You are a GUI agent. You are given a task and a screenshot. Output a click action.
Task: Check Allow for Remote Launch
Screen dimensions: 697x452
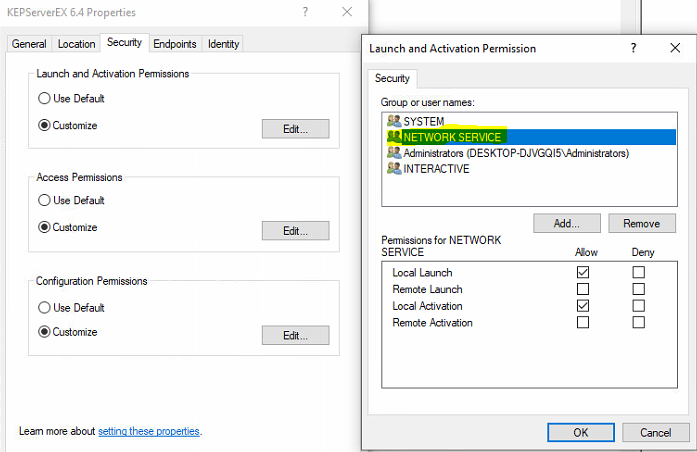[x=583, y=289]
